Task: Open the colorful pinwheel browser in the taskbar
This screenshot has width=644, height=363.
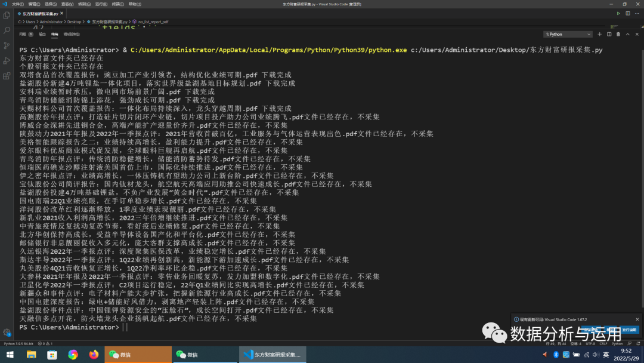Action: (73, 355)
